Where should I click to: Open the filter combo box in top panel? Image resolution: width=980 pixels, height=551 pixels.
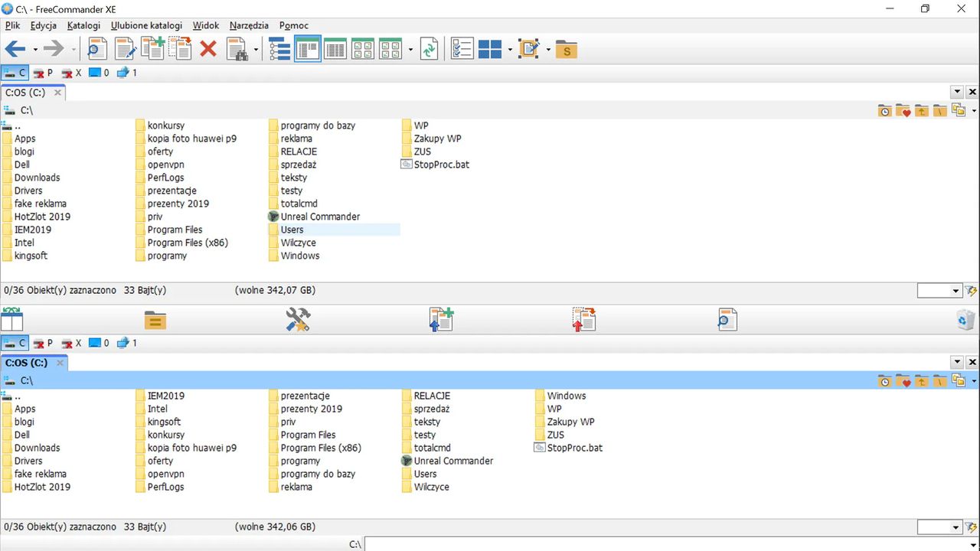[x=939, y=291]
